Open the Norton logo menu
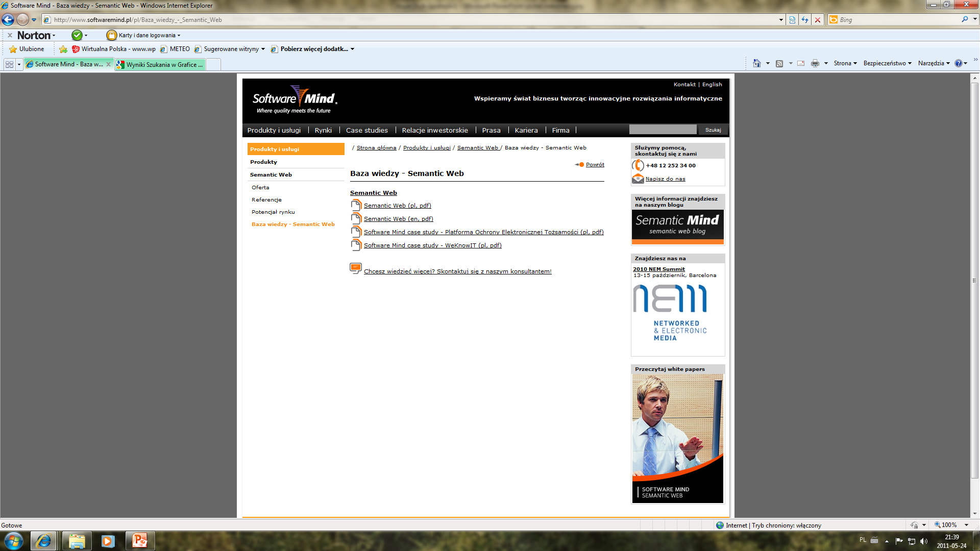980x551 pixels. [36, 35]
